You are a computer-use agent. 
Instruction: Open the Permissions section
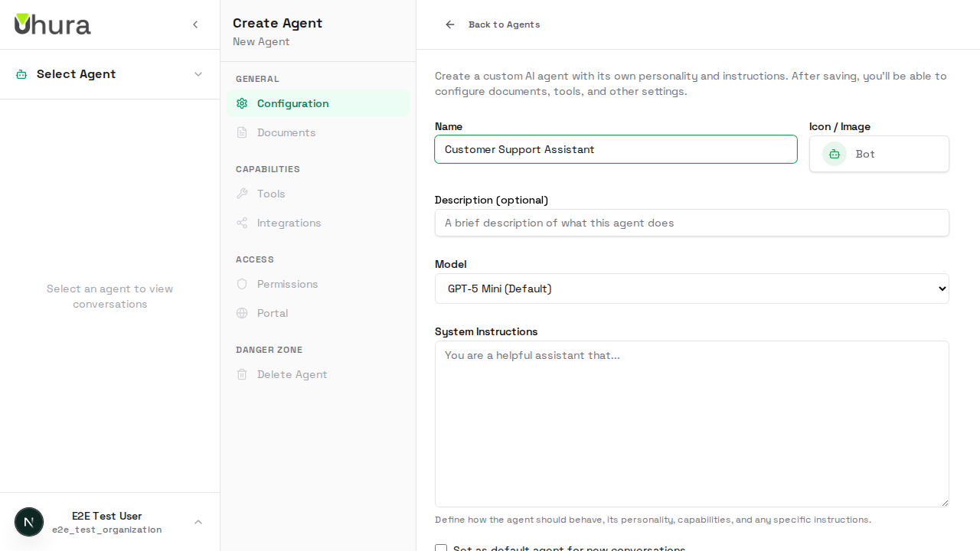287,284
